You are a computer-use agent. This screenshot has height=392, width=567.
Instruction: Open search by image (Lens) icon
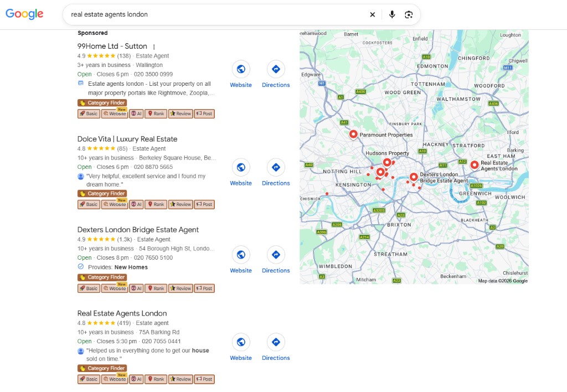(409, 14)
